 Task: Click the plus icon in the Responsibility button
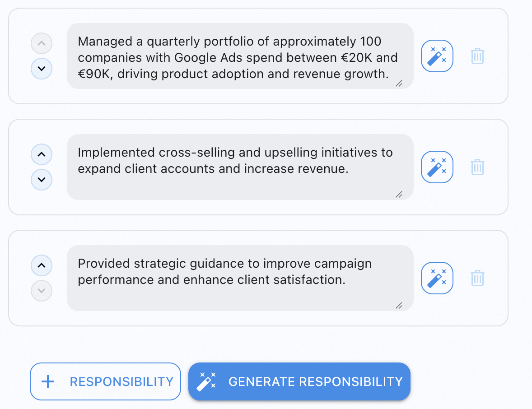click(x=47, y=381)
